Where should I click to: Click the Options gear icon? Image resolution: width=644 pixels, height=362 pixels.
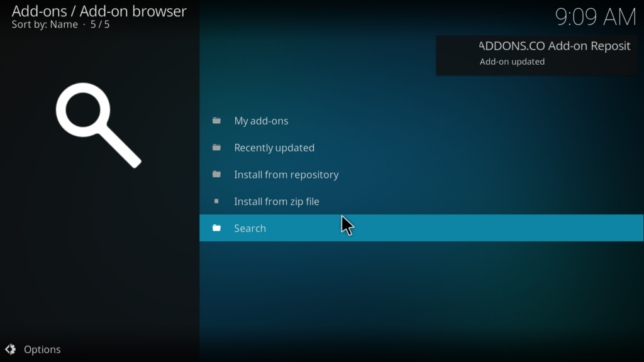[10, 349]
